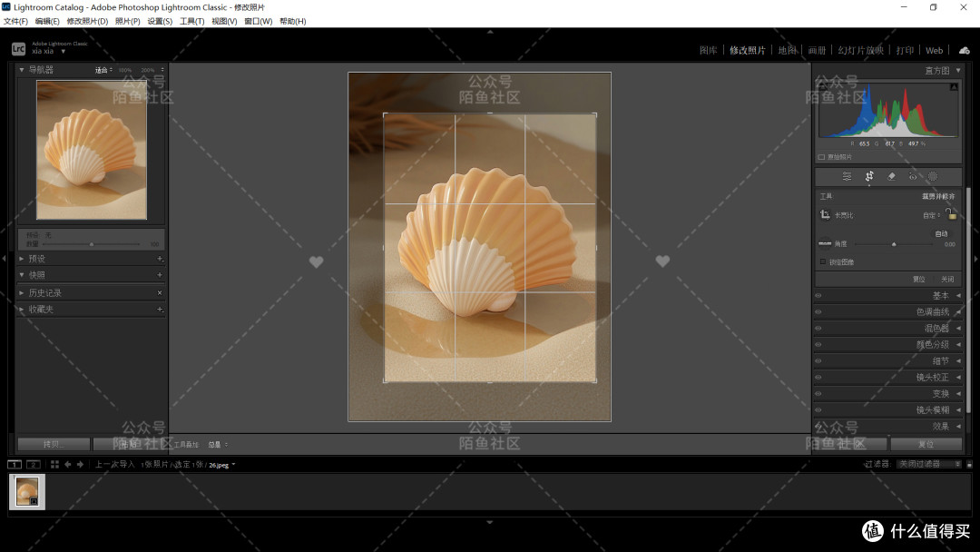Screen dimensions: 980x552
Task: Switch to the 图库 module
Action: (x=708, y=50)
